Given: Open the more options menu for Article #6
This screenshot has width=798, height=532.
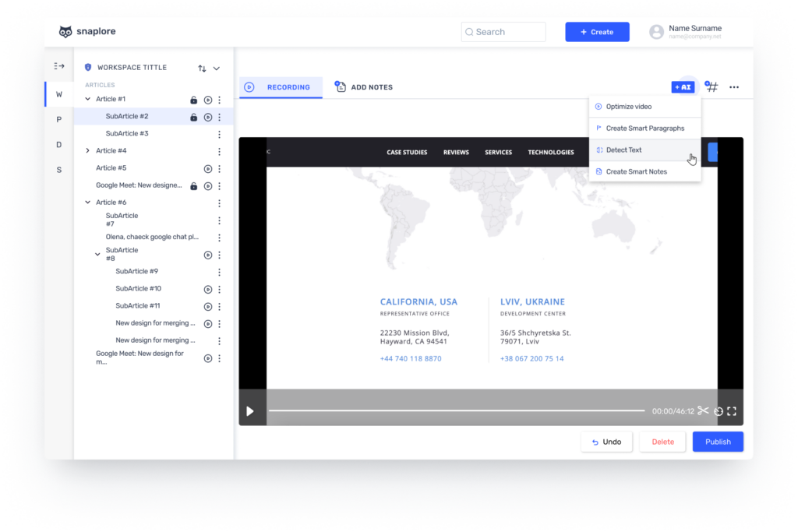Looking at the screenshot, I should click(219, 203).
